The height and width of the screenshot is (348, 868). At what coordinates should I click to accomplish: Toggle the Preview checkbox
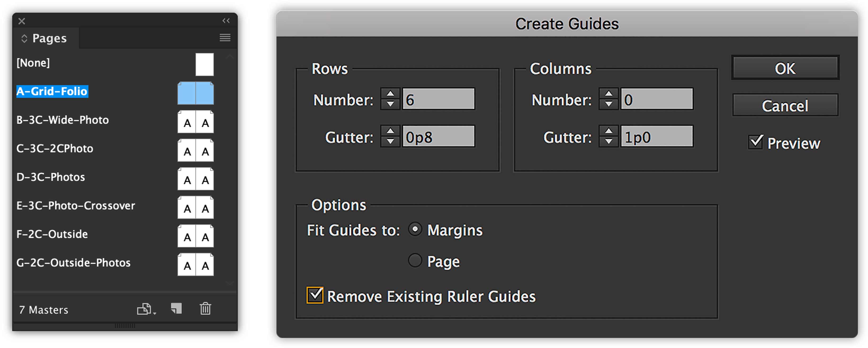(x=756, y=142)
